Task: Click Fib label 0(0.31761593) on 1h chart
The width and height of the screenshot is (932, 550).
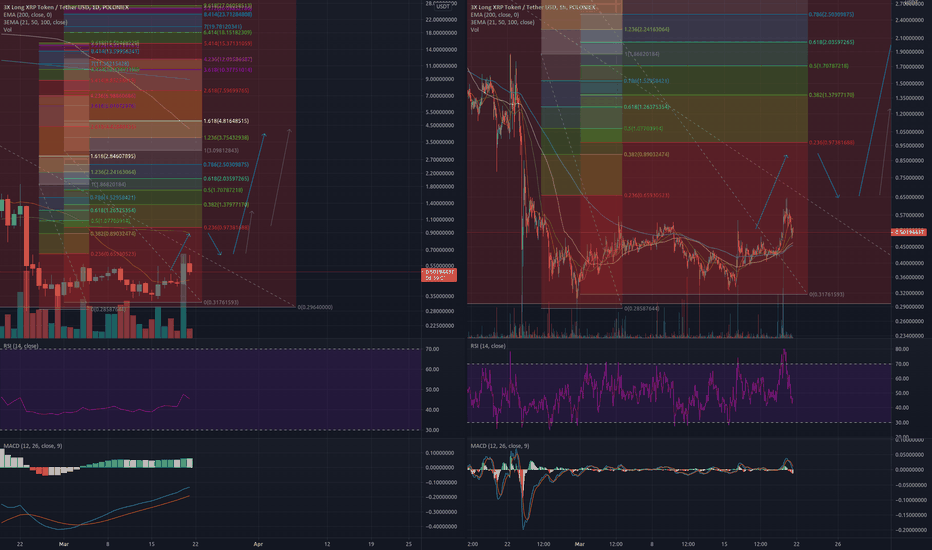Action: coord(826,294)
